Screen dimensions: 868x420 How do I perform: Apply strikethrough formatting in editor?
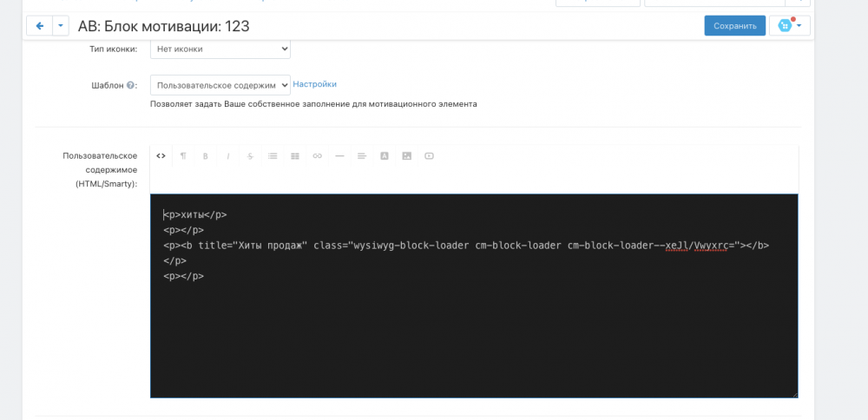pyautogui.click(x=250, y=156)
